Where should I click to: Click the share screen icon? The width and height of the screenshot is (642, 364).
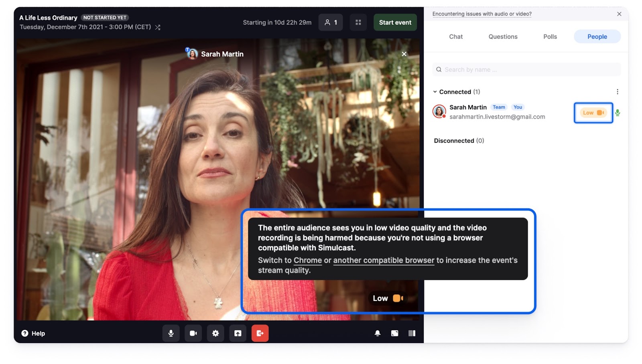coord(238,333)
